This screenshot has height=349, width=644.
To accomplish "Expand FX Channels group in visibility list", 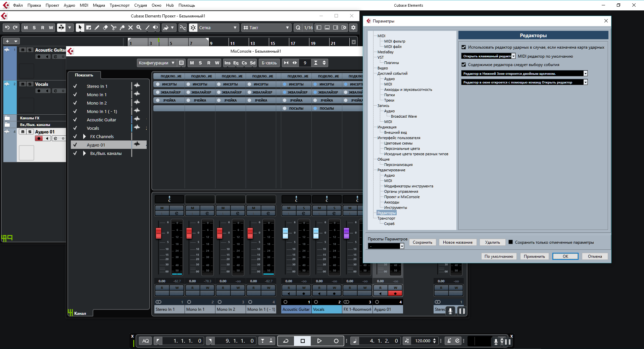I will tap(85, 136).
